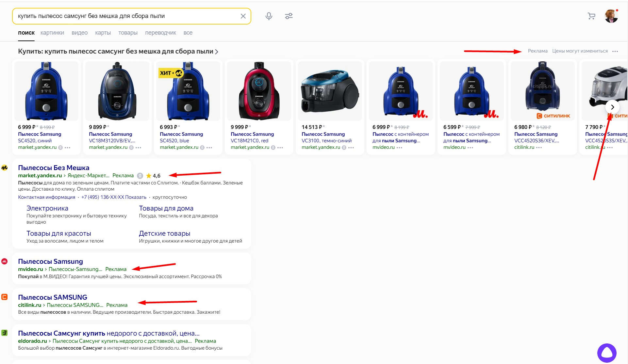Screen dimensions: 628x364
Task: Switch to the 'картинки' tab
Action: pos(52,33)
